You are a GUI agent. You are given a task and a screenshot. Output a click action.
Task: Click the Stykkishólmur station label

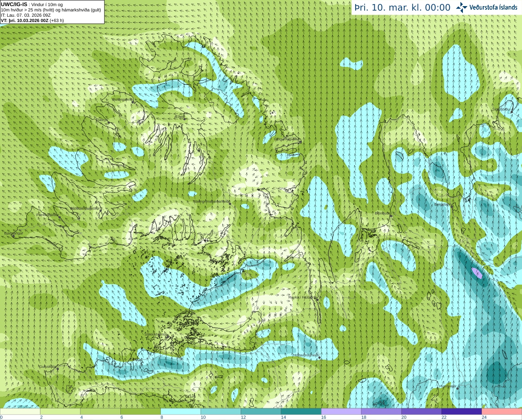click(156, 334)
